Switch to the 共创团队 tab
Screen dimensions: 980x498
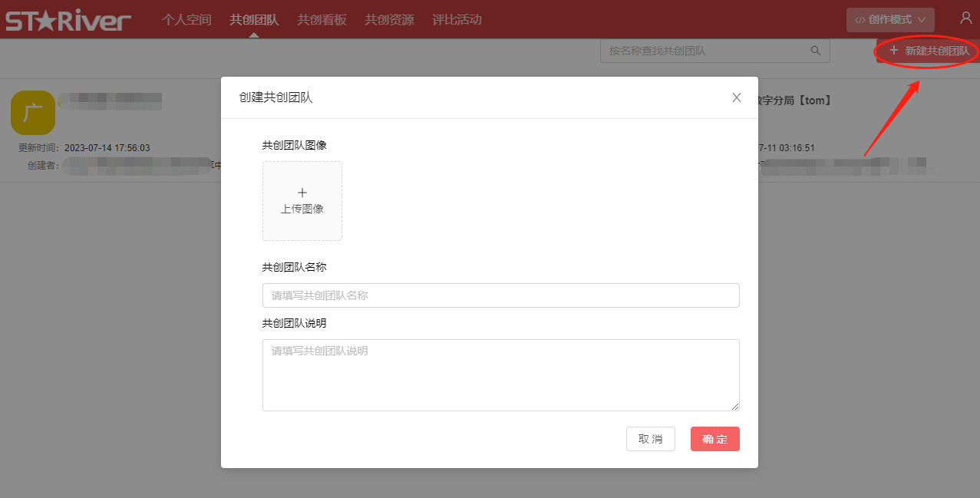(x=254, y=20)
